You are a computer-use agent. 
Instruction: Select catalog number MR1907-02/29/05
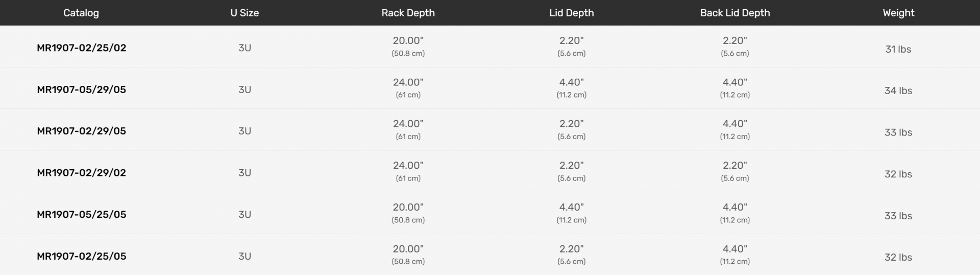click(81, 131)
